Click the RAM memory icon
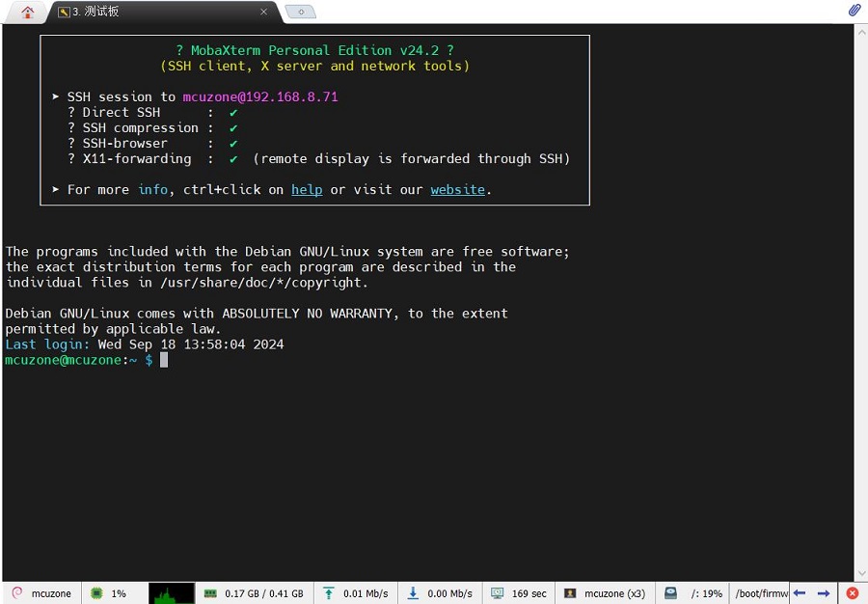Viewport: 868px width, 604px height. tap(210, 593)
